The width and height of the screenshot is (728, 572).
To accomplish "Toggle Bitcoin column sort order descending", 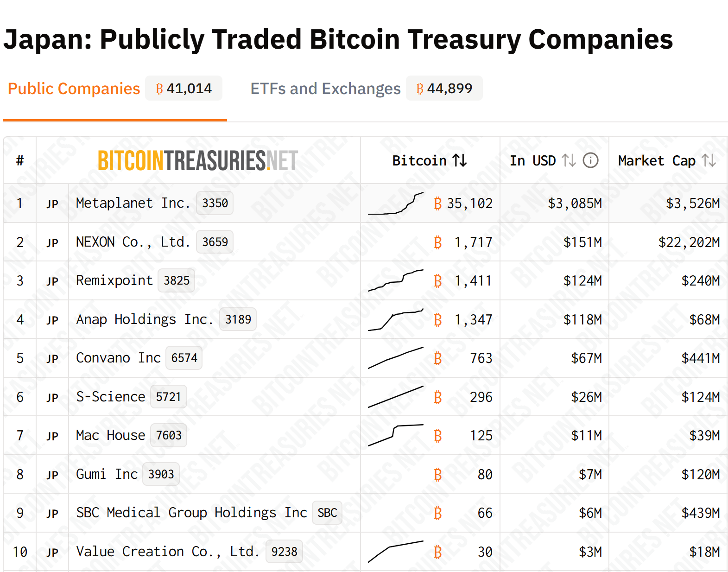I will 458,160.
